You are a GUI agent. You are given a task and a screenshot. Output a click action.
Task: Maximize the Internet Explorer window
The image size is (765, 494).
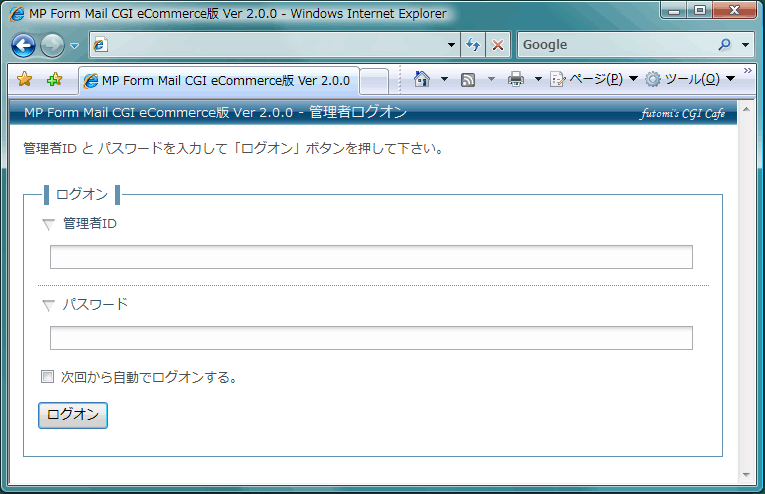[x=700, y=10]
